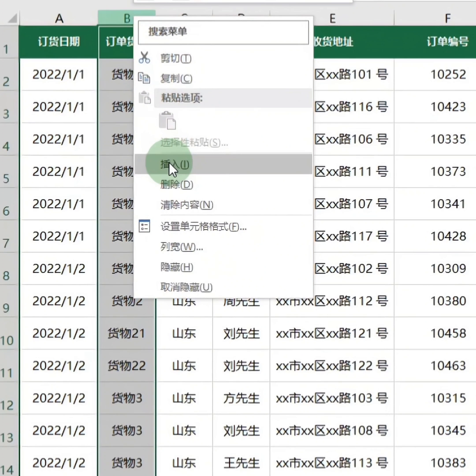This screenshot has height=476, width=476.
Task: Select column F header
Action: [x=448, y=18]
